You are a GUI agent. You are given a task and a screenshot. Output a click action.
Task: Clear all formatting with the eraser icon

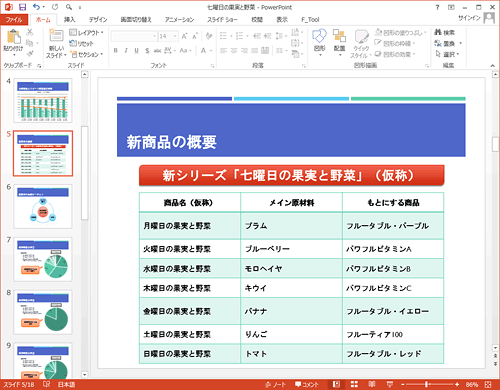pos(209,36)
